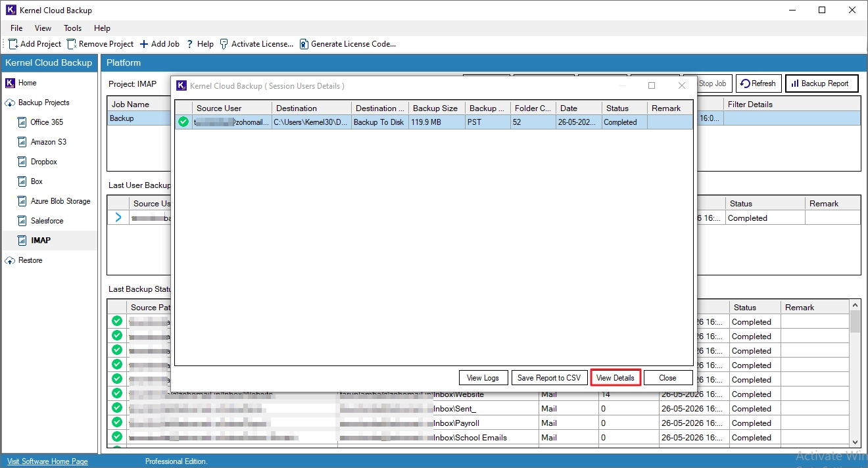Click the Restore cloud icon
This screenshot has height=468, width=868.
pos(10,260)
